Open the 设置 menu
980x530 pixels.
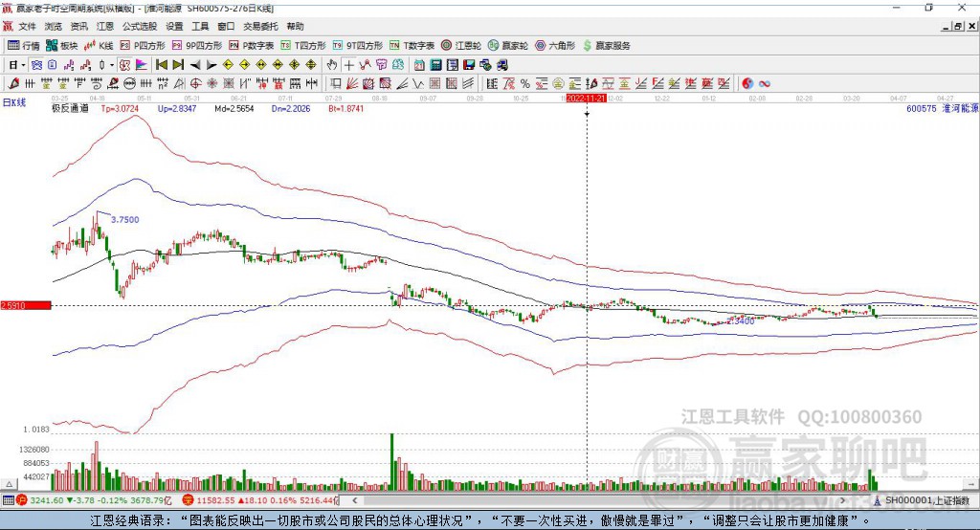[174, 26]
